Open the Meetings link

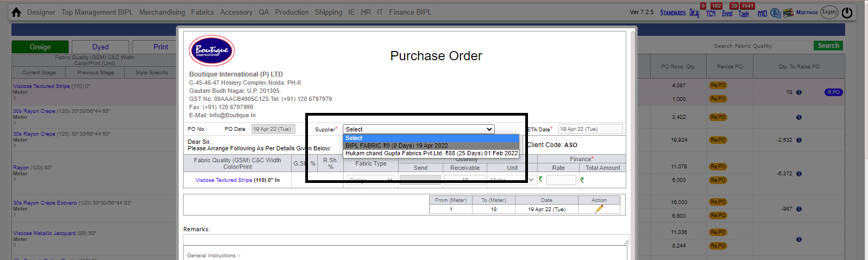pos(807,12)
